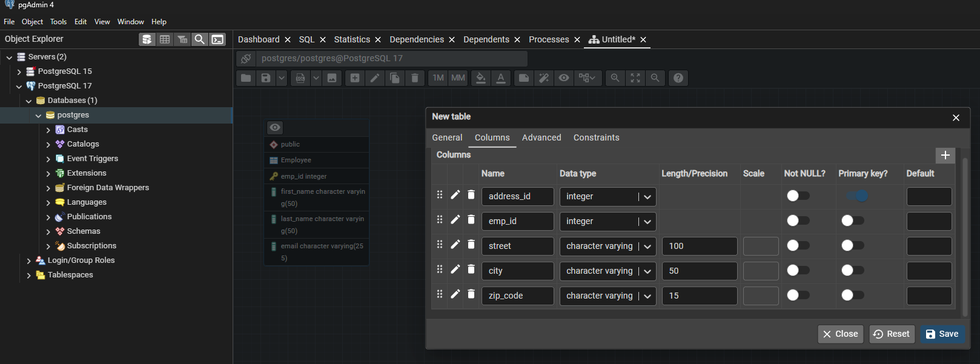
Task: Expand the PostgreSQL 15 server node
Action: click(x=19, y=71)
